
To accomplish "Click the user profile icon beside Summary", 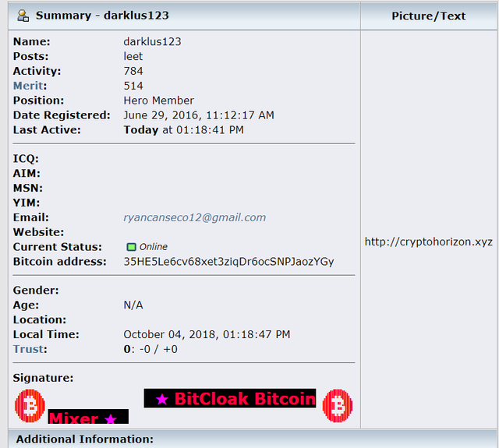I will 23,16.
